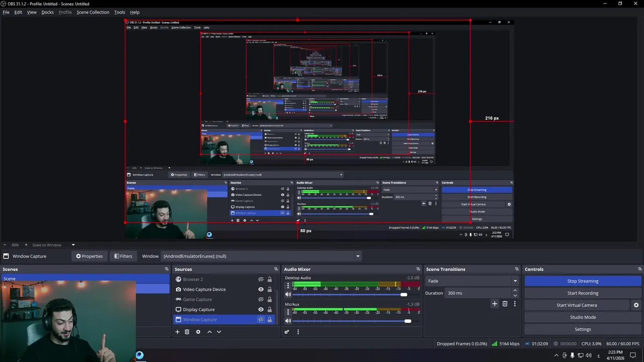Open the Window selection combo box

(261, 256)
